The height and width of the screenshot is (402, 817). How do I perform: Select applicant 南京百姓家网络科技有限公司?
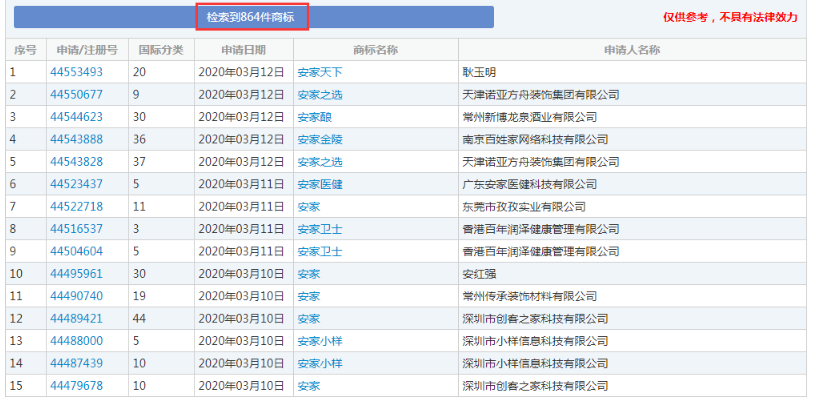click(x=535, y=140)
